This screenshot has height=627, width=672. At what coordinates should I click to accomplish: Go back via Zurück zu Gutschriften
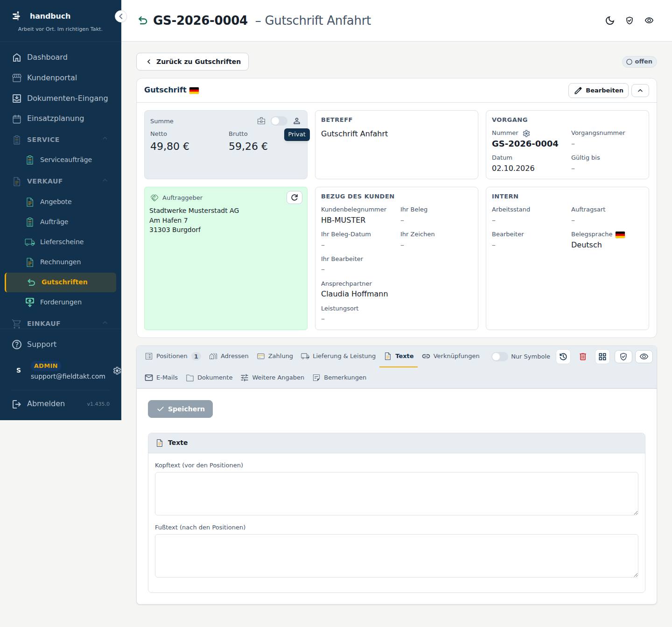(192, 62)
